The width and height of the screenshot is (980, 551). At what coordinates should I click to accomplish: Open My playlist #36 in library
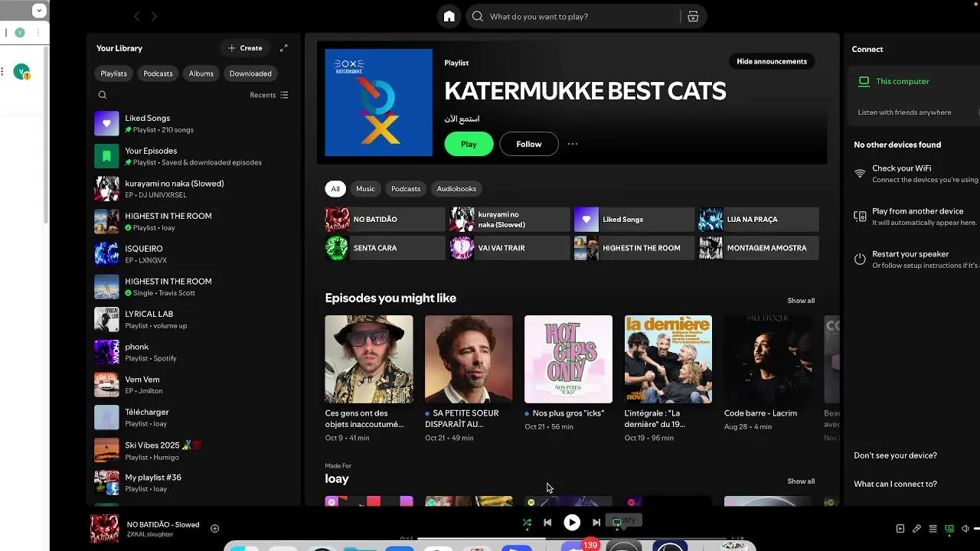pos(195,482)
